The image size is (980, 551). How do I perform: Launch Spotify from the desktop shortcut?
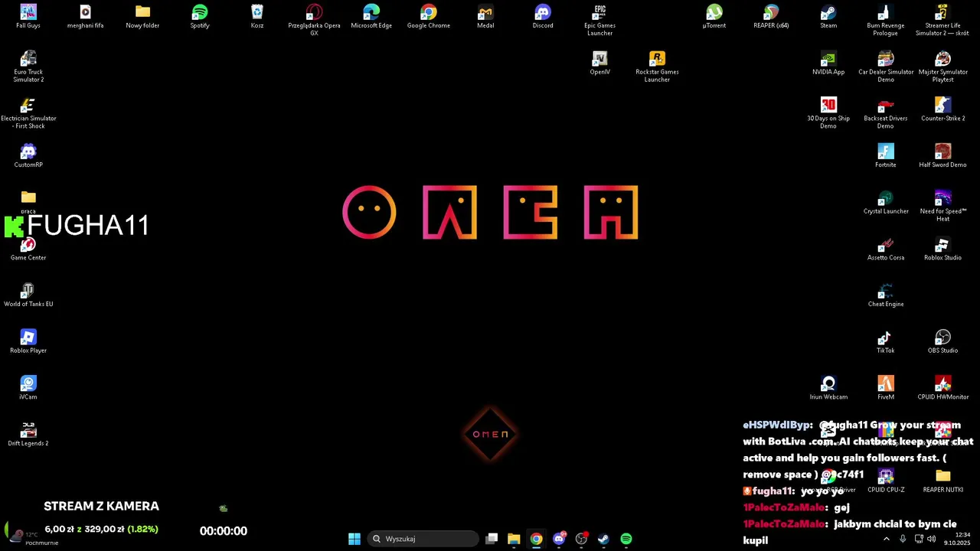coord(200,17)
